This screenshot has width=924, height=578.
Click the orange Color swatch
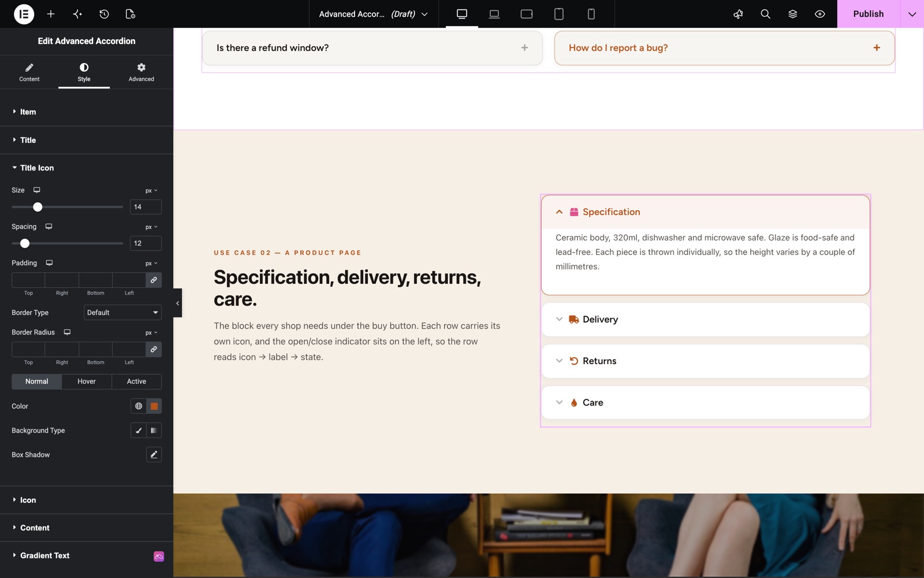coord(154,406)
